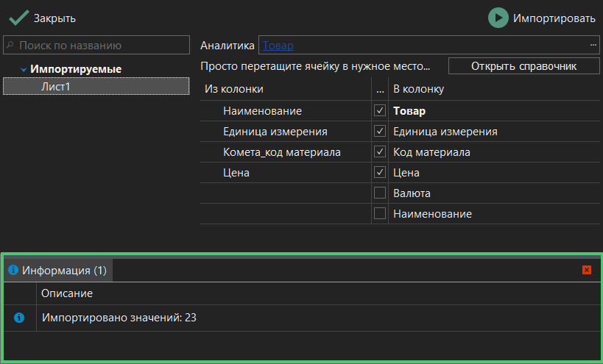Click the Аналитика field label
Image resolution: width=603 pixels, height=364 pixels.
[228, 46]
